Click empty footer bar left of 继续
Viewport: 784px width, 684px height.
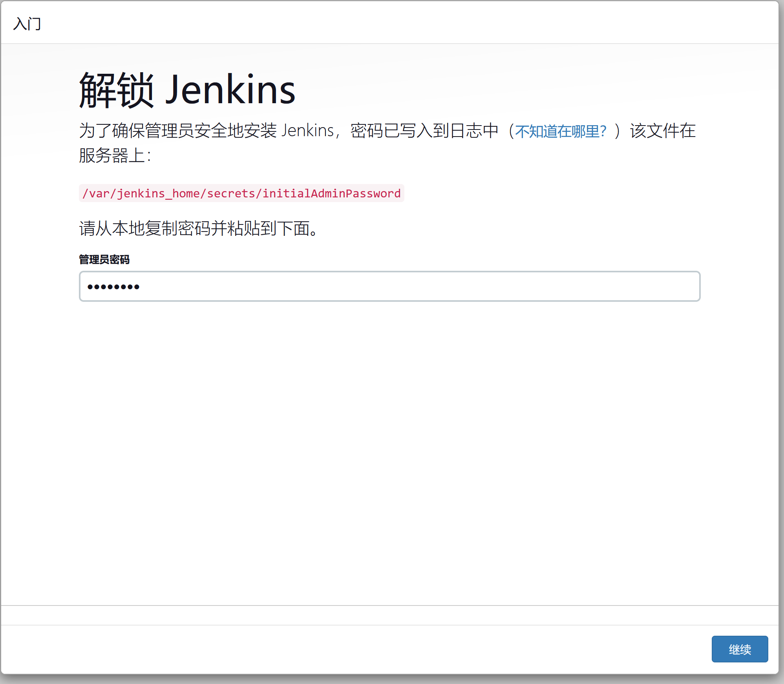pyautogui.click(x=353, y=649)
